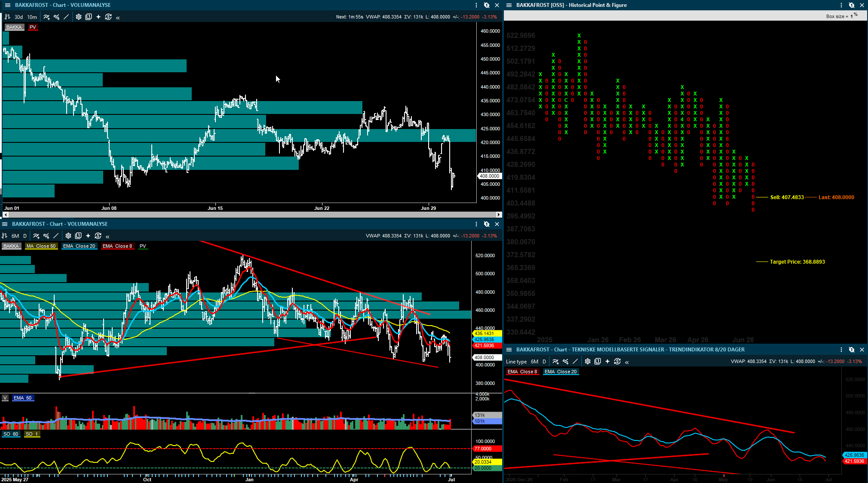Image resolution: width=868 pixels, height=483 pixels.
Task: Open template pages icon in TRENDINDIKATOR chart
Action: (598, 361)
